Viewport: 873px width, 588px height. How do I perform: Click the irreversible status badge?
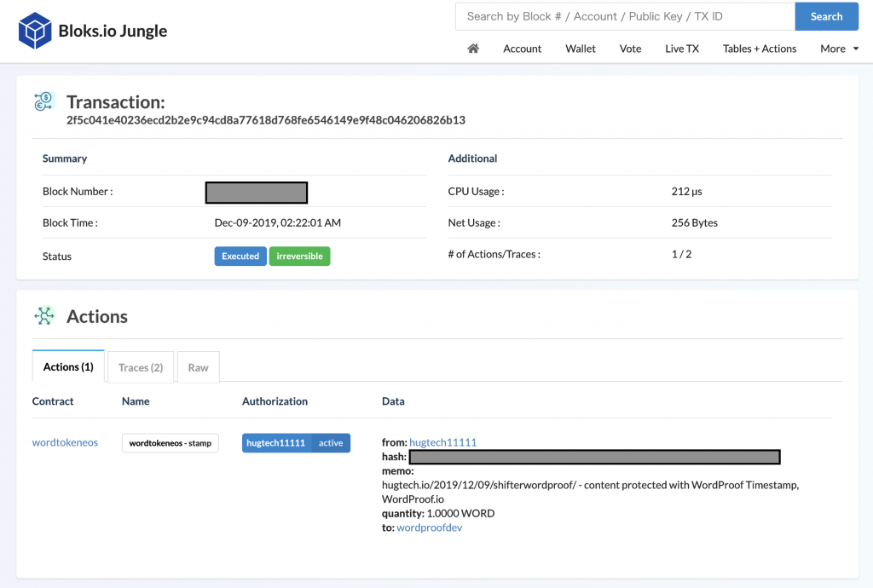coord(299,256)
